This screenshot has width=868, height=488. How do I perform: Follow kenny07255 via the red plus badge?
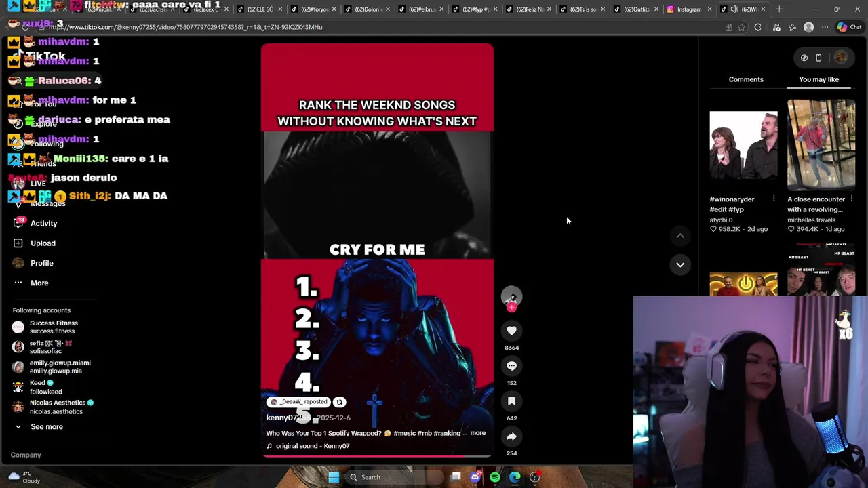[x=511, y=308]
